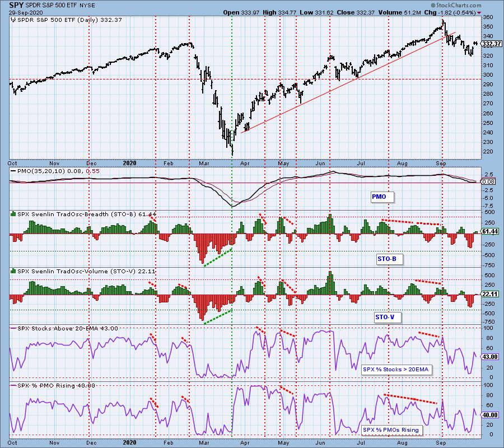Click the SPX Swenlin TradOsc-Volume (STO-V) 22.11 legend
This screenshot has width=504, height=448.
86,271
